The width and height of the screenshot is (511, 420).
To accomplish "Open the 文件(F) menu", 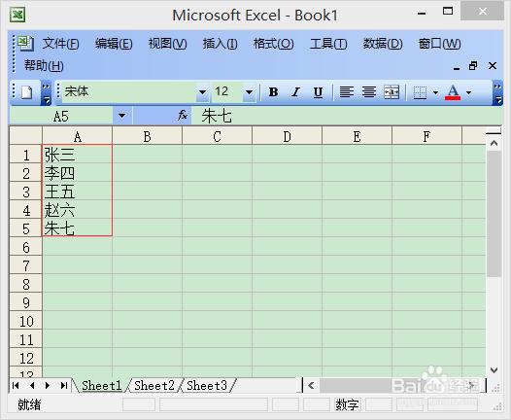I will [x=60, y=44].
